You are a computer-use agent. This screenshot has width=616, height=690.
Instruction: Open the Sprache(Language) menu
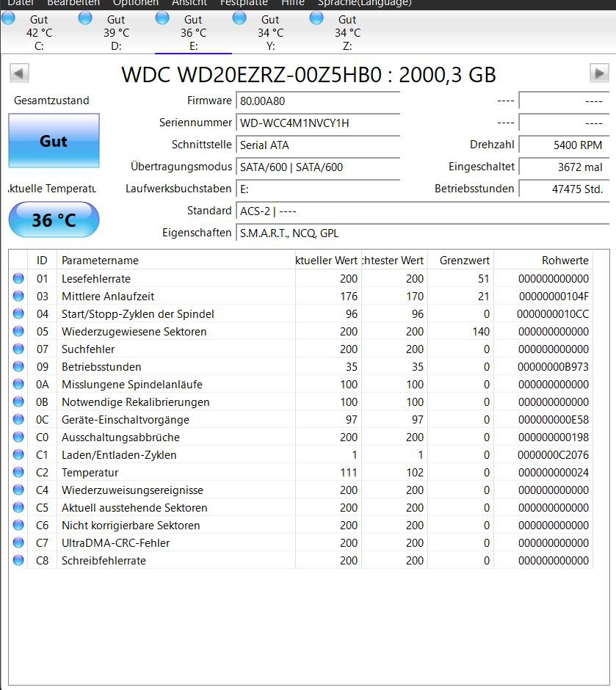pos(365,3)
